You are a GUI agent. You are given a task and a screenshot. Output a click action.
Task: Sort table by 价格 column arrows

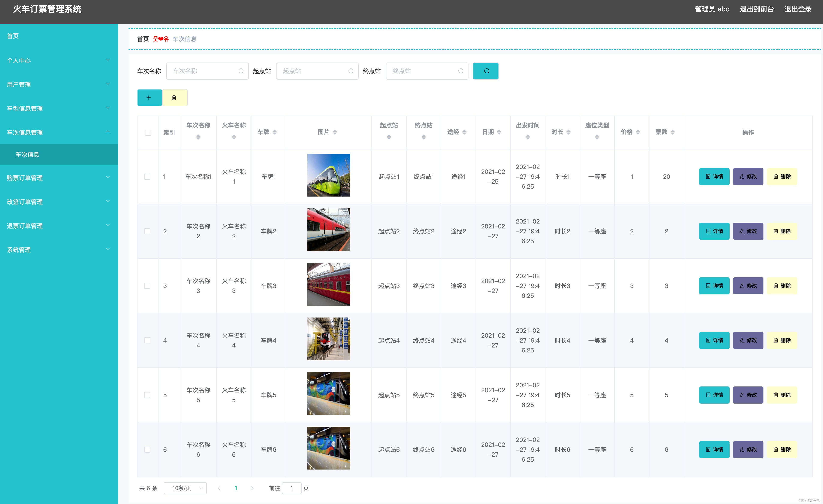[x=638, y=132]
